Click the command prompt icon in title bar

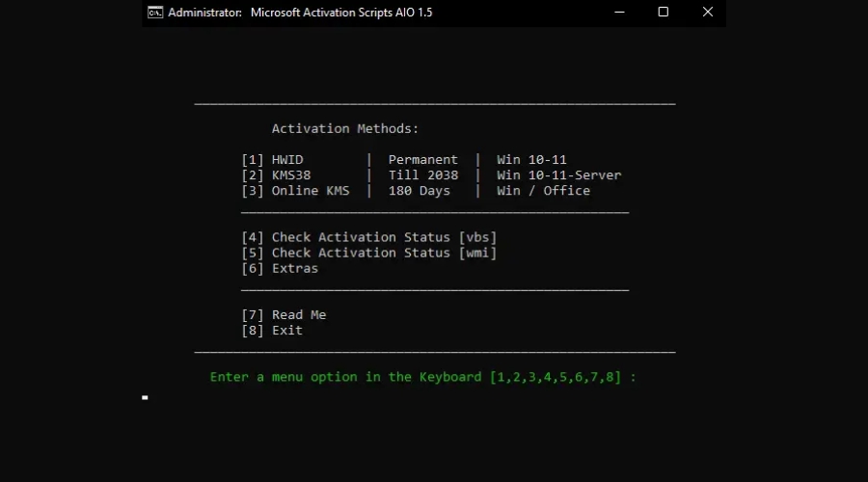point(155,13)
